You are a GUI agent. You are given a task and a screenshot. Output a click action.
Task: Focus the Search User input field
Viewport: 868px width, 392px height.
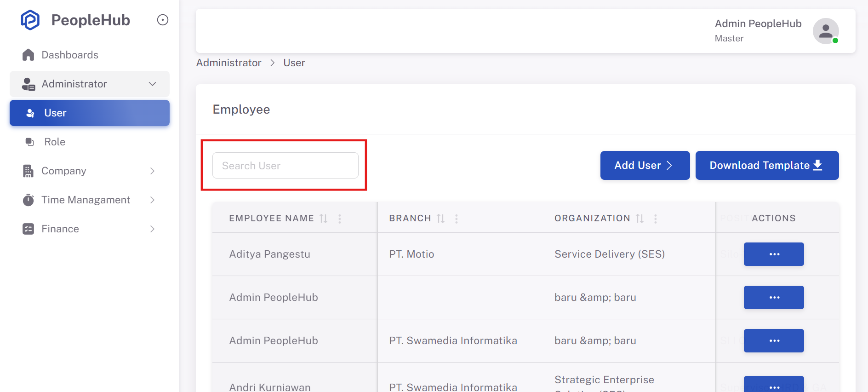click(286, 165)
